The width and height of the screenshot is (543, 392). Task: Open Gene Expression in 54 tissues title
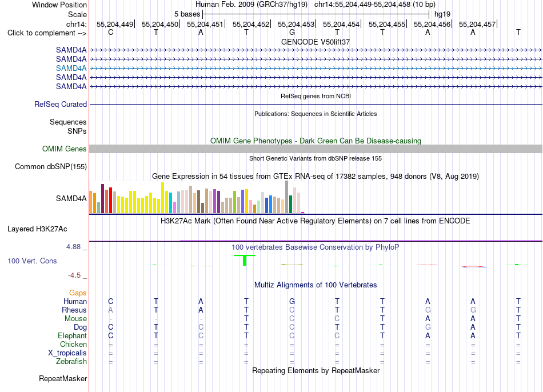pyautogui.click(x=316, y=176)
